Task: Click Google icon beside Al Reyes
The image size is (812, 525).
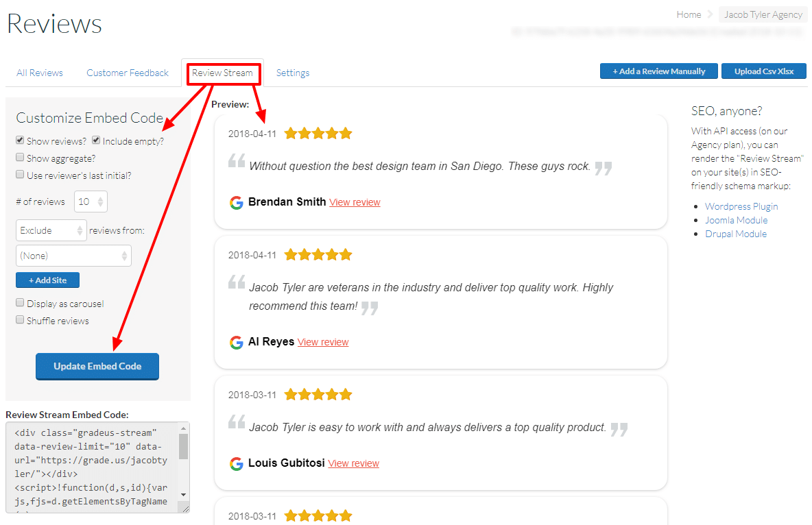Action: [x=236, y=342]
